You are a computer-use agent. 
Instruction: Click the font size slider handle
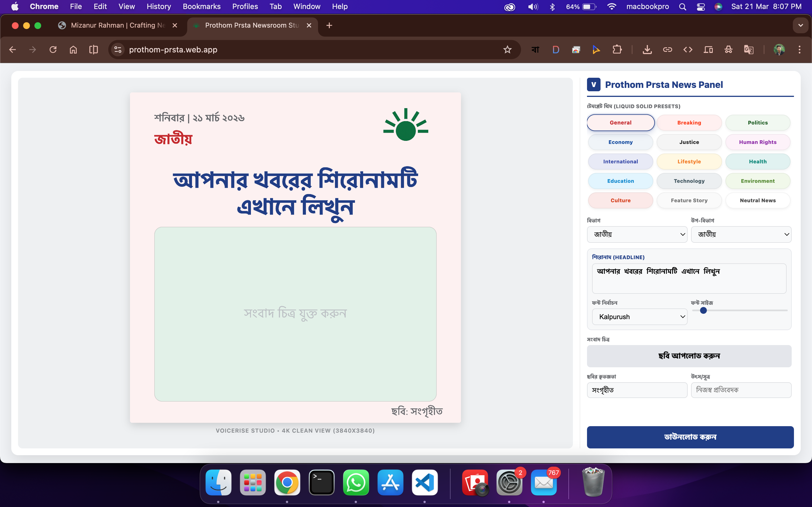[x=703, y=310]
